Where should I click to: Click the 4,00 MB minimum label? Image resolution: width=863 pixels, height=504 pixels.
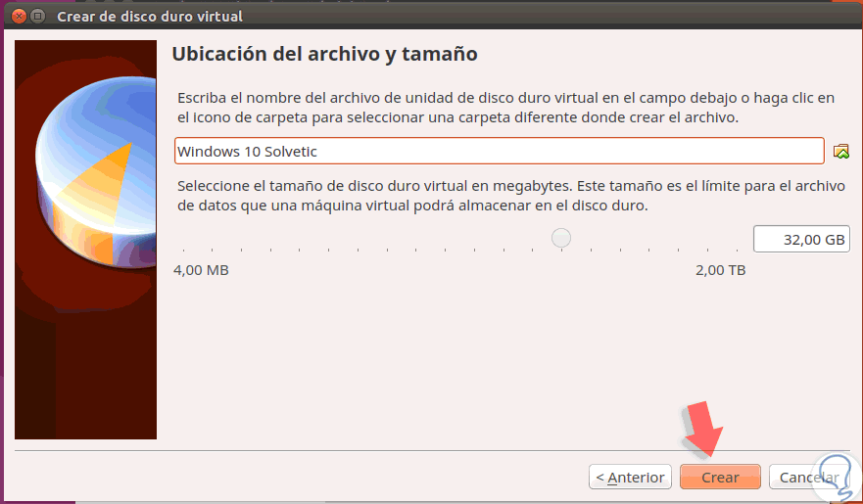click(x=201, y=269)
